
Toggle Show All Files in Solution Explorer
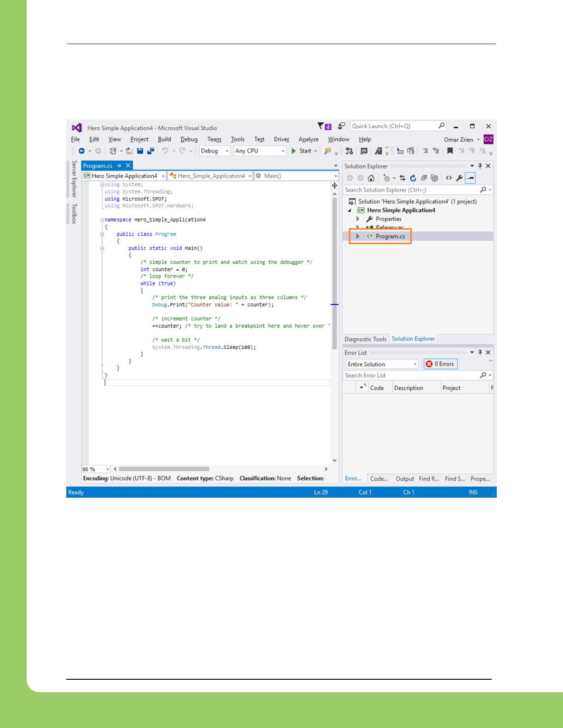pos(434,178)
